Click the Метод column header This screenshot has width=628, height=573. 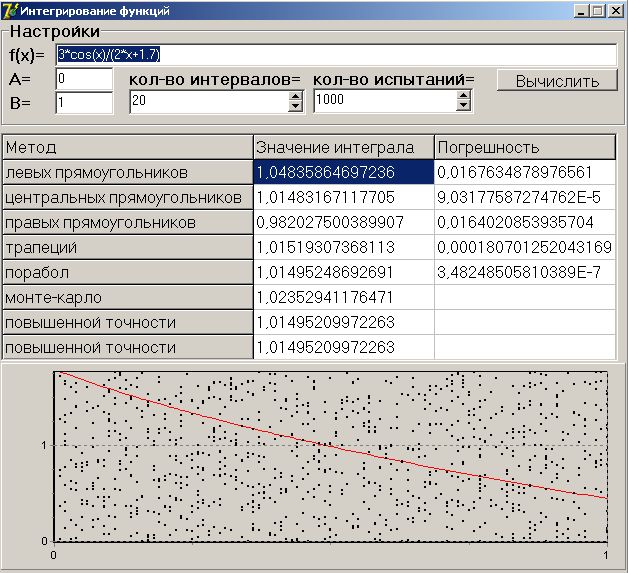coord(128,147)
